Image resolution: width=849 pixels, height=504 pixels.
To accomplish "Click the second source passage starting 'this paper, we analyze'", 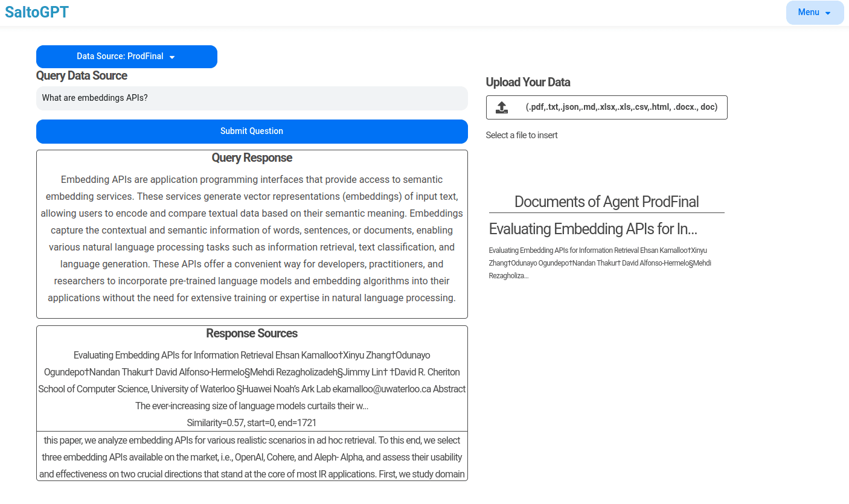I will click(x=252, y=457).
